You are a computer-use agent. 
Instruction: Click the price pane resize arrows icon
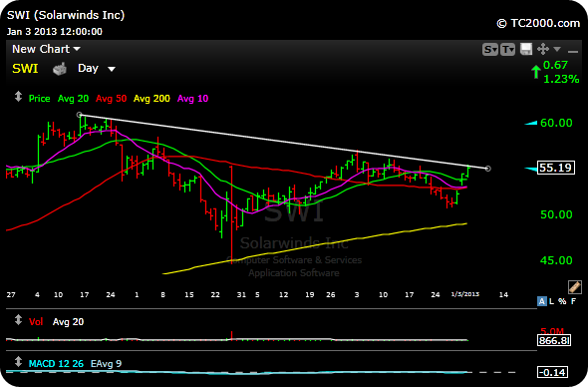coord(18,97)
